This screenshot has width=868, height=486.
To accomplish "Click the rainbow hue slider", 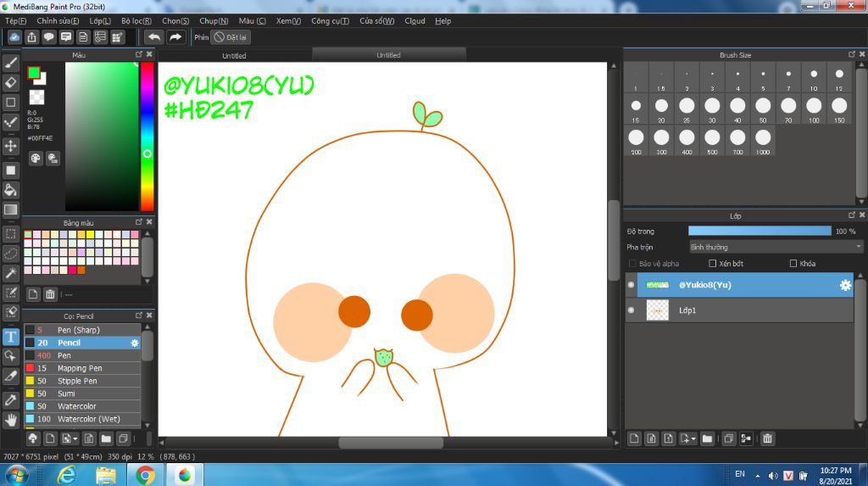I will point(147,137).
